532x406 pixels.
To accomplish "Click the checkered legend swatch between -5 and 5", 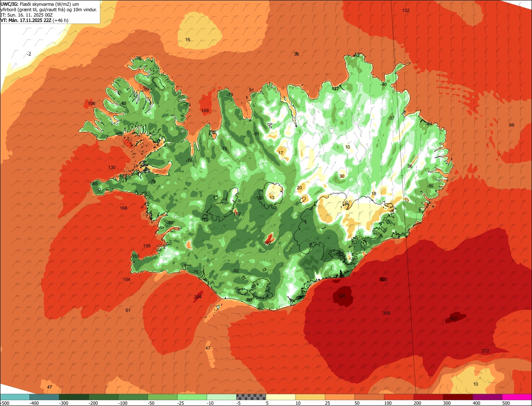I will tap(251, 397).
